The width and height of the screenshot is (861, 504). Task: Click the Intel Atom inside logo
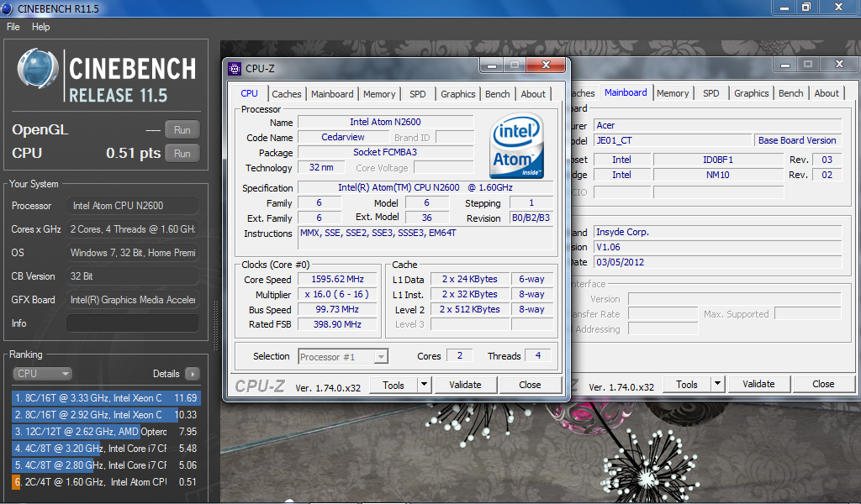pyautogui.click(x=516, y=146)
